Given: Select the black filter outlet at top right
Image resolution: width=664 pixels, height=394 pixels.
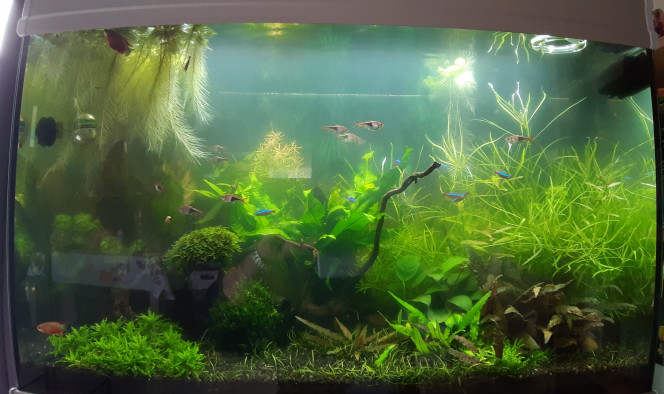Looking at the screenshot, I should tap(625, 72).
